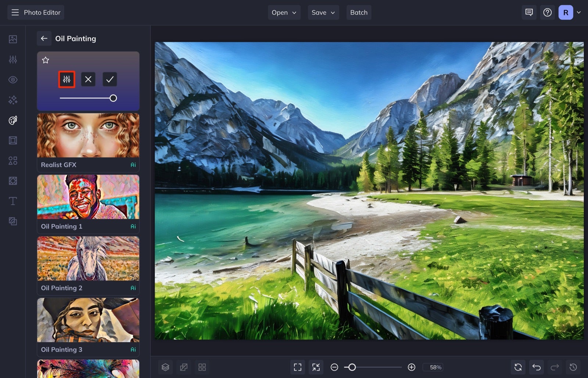This screenshot has height=378, width=588.
Task: Favorite the Oil Painting effect using the star
Action: click(46, 60)
